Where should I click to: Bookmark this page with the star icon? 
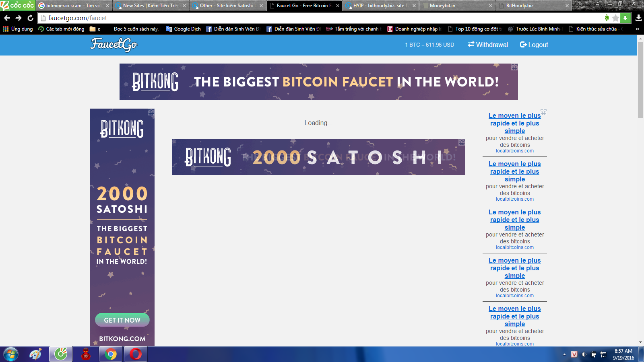pos(615,18)
